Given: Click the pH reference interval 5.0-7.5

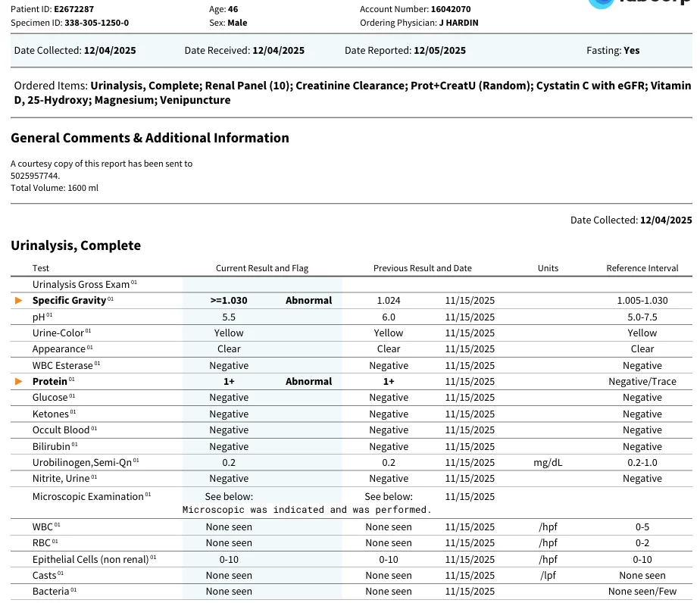Looking at the screenshot, I should pyautogui.click(x=642, y=317).
